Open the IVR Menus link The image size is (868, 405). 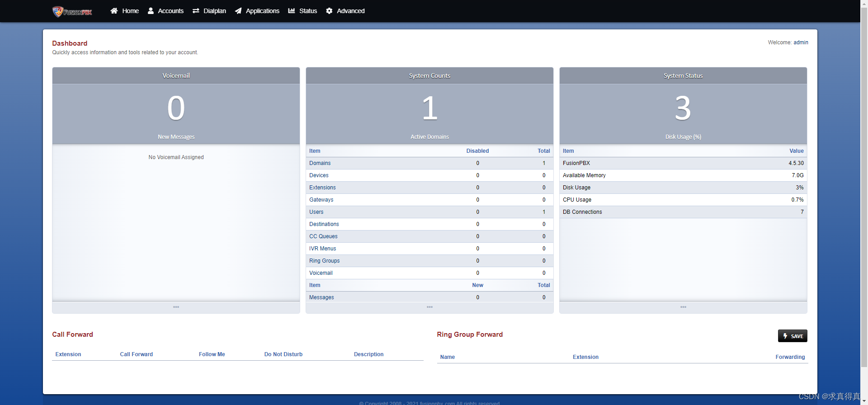click(x=322, y=249)
